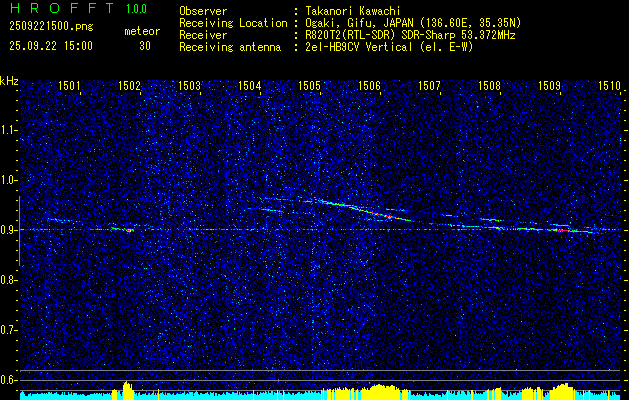Click the yellow power bar below 1502
This screenshot has height=400, width=629.
coord(127,390)
